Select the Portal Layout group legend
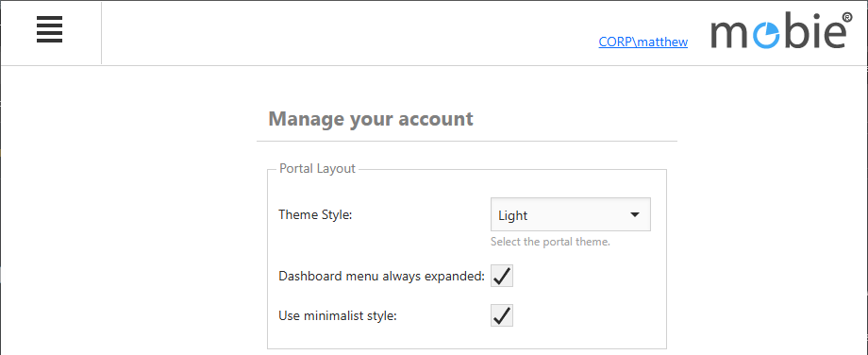The image size is (868, 355). click(x=317, y=168)
